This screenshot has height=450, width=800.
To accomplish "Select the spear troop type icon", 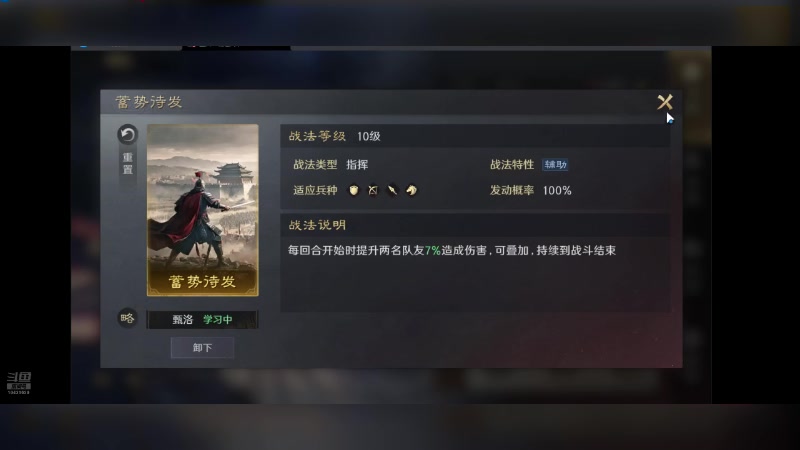I will [x=392, y=190].
